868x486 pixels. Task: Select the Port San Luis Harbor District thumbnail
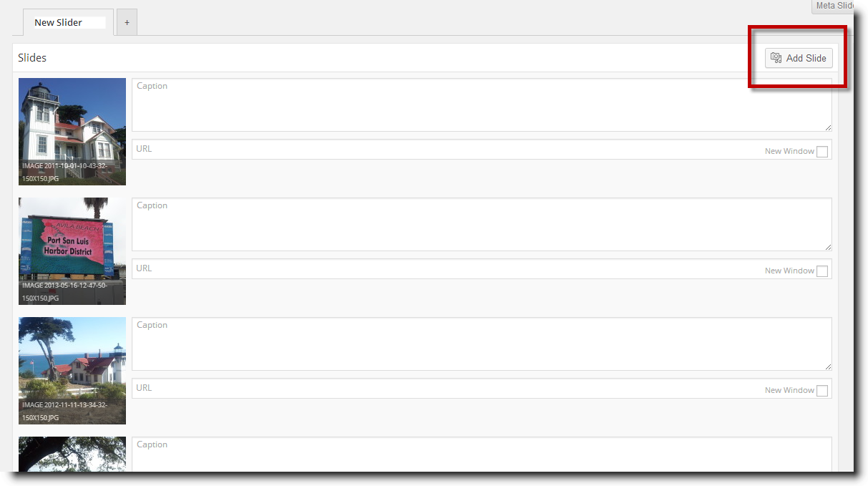point(72,251)
